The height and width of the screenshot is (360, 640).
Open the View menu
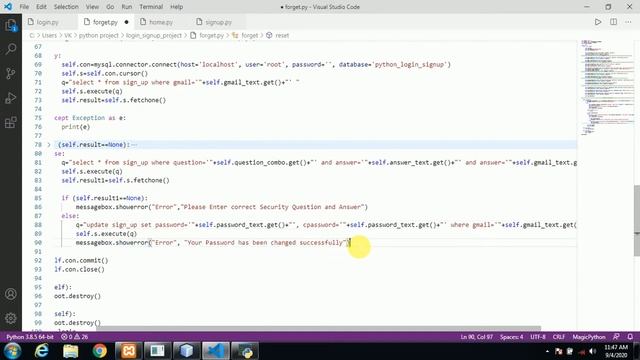point(92,7)
